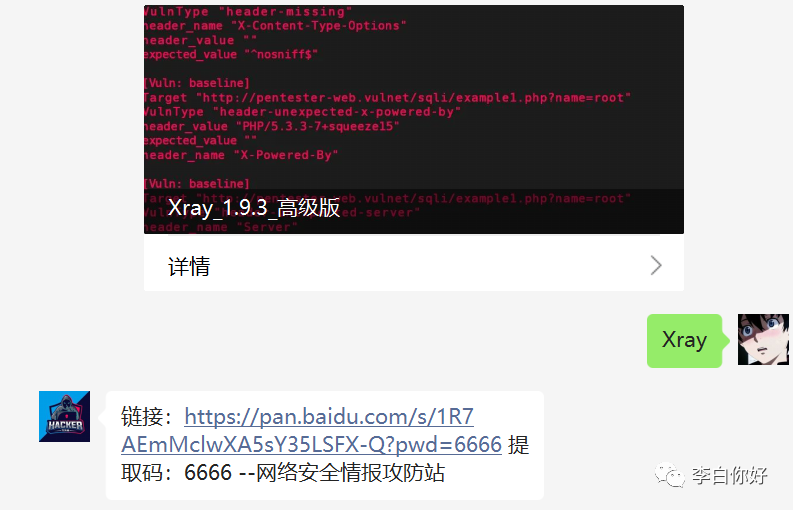Click the 6666 extraction code text
The height and width of the screenshot is (510, 793).
[208, 473]
